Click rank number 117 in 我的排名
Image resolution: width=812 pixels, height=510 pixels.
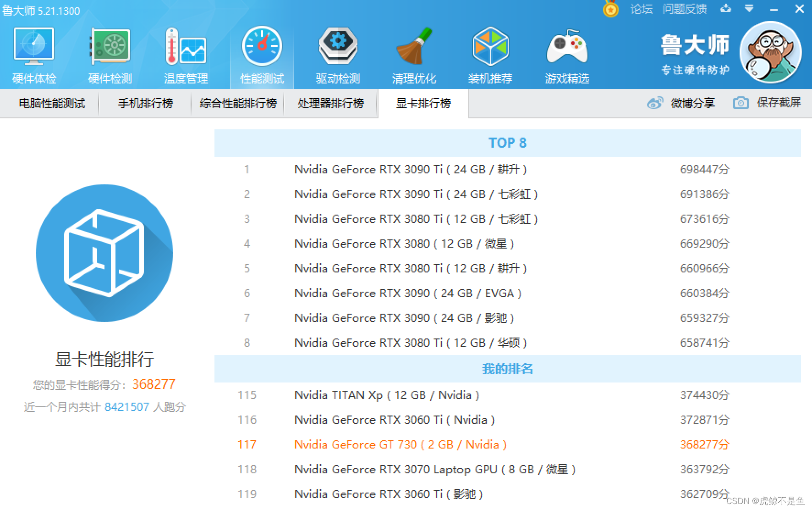tap(247, 444)
